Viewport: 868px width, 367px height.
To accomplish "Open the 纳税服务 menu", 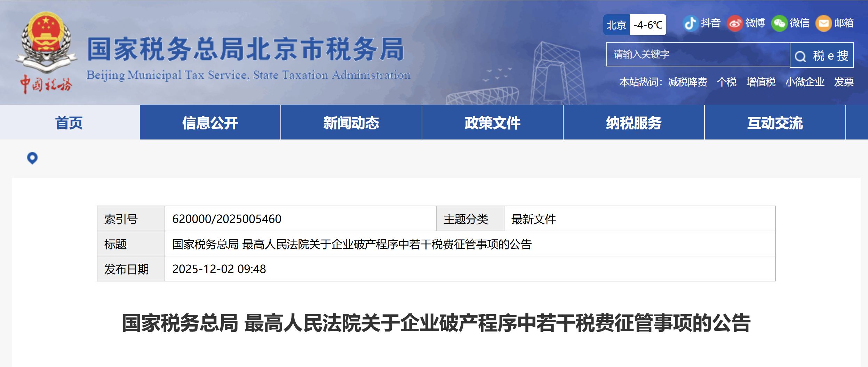I will [634, 122].
